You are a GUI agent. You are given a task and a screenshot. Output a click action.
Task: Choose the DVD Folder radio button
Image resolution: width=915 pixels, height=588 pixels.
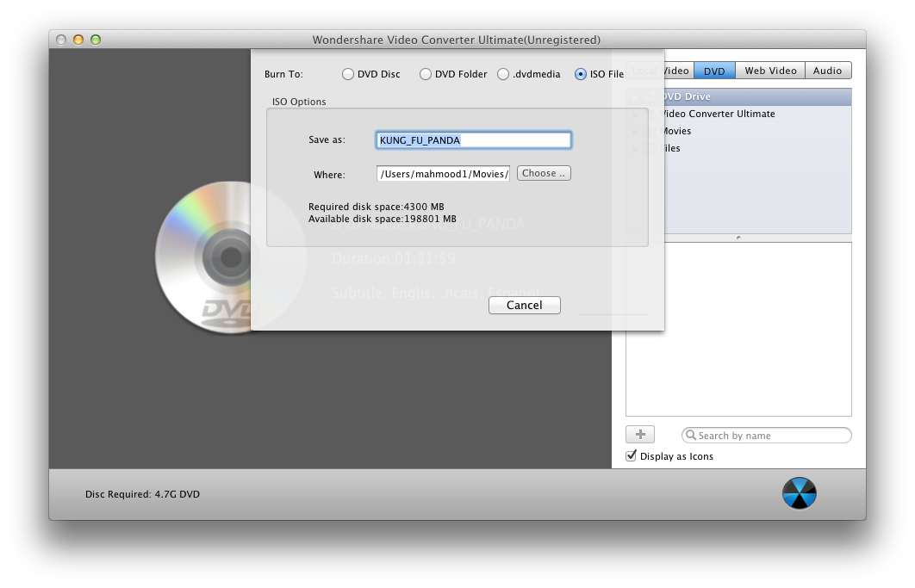(x=426, y=74)
